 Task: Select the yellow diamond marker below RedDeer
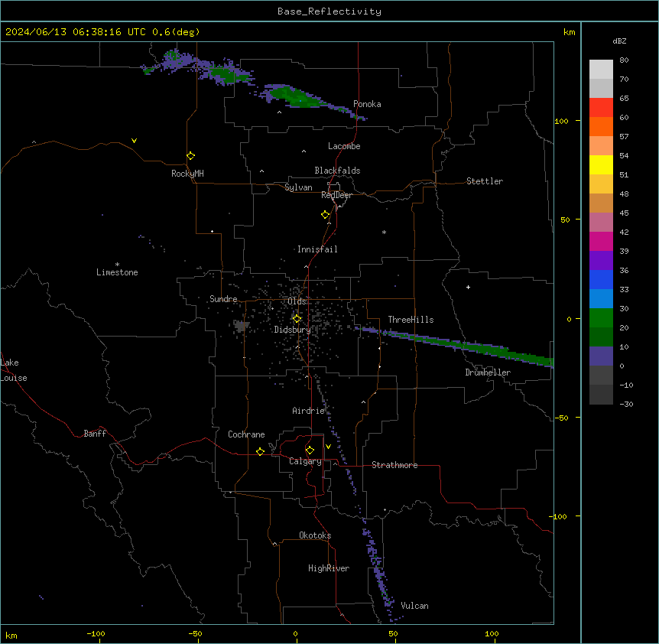(325, 215)
